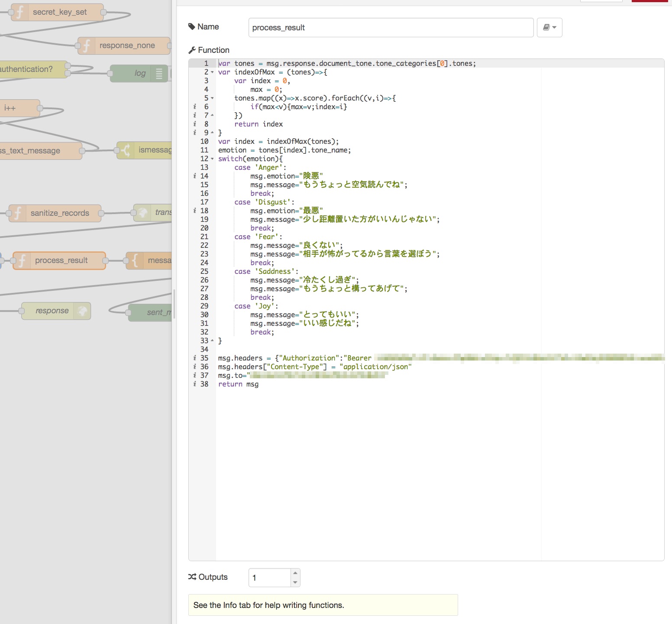Click the info annotation icon on line 8

(x=194, y=124)
